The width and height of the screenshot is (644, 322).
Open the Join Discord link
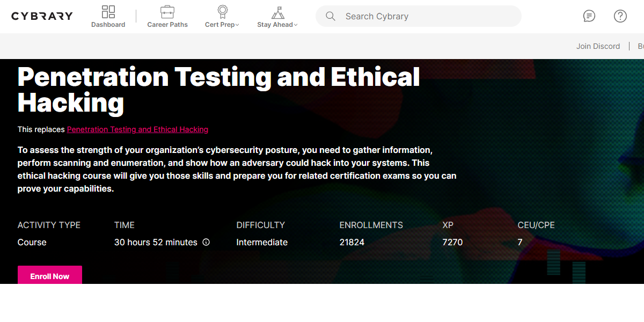pyautogui.click(x=598, y=46)
